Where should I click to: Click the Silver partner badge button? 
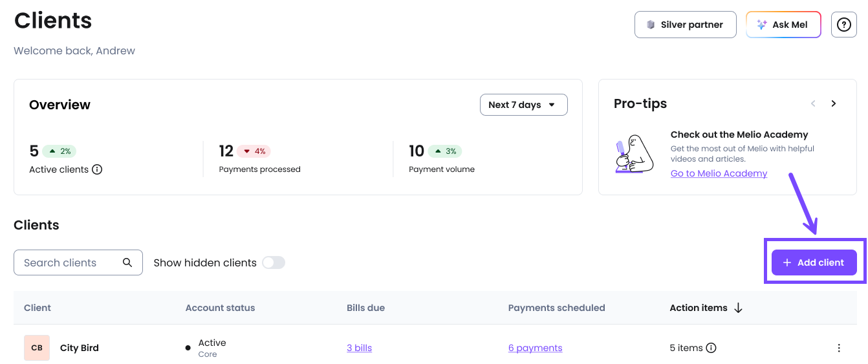pyautogui.click(x=686, y=25)
